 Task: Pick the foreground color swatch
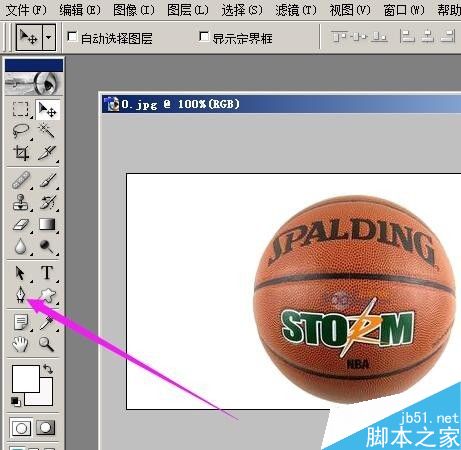[26, 379]
